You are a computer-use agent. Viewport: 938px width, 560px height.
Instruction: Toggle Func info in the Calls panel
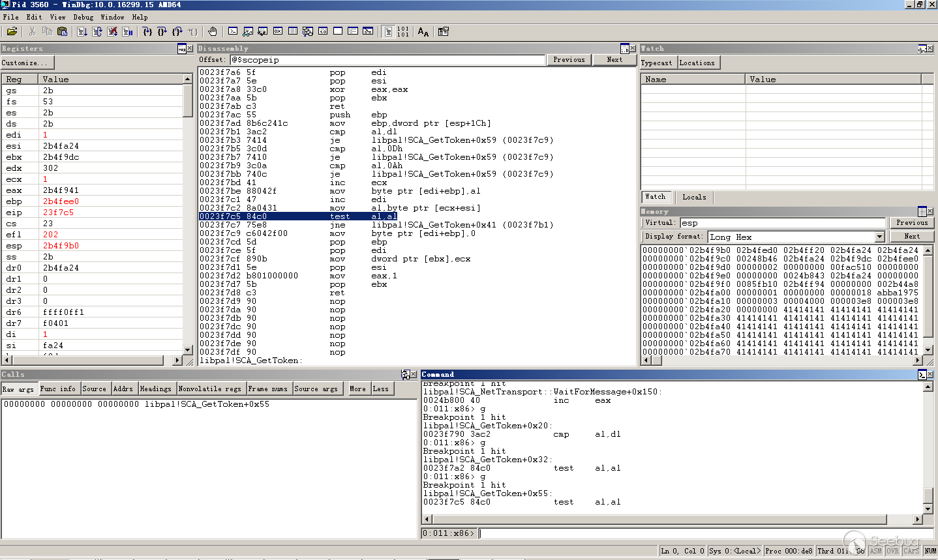tap(59, 389)
